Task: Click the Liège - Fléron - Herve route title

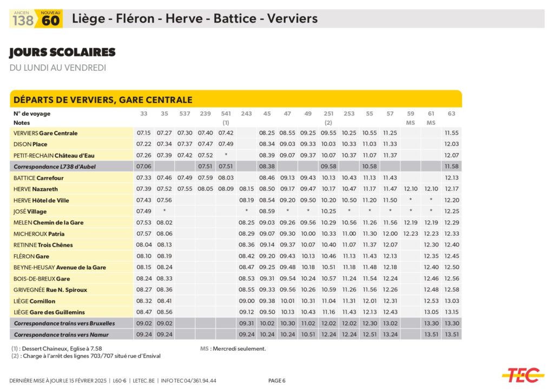Action: tap(194, 19)
